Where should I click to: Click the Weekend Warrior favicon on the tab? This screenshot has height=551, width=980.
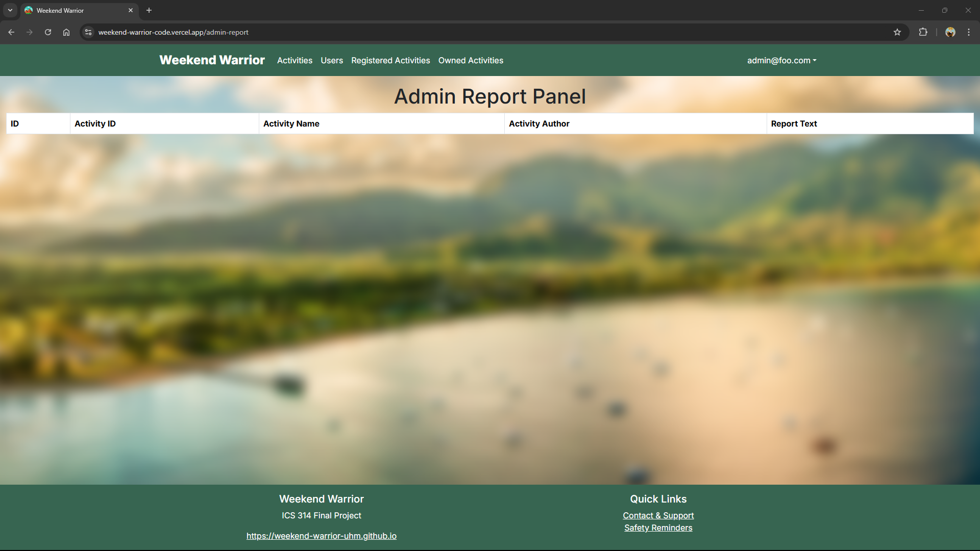pos(29,10)
